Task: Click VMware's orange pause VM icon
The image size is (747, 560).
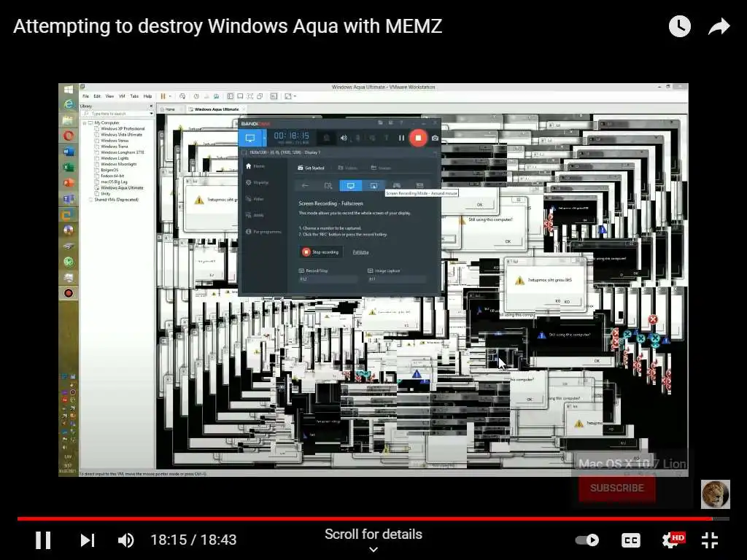Action: click(163, 96)
